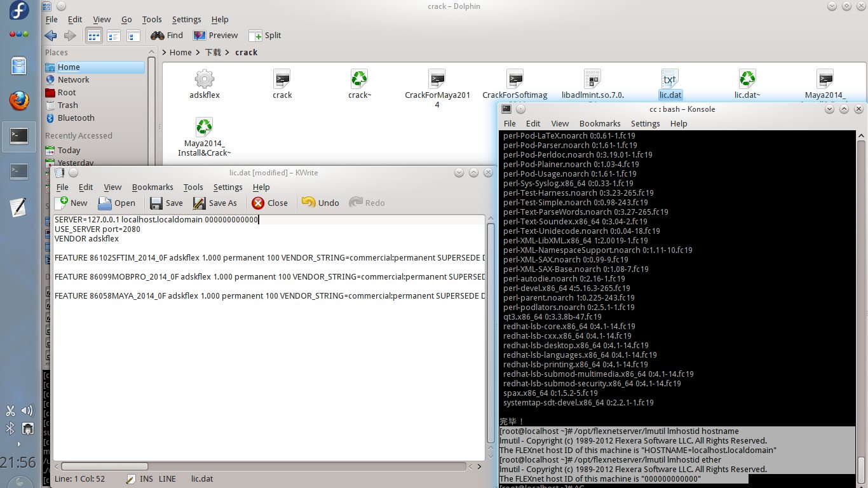Go back in Dolphin navigation

[x=51, y=36]
